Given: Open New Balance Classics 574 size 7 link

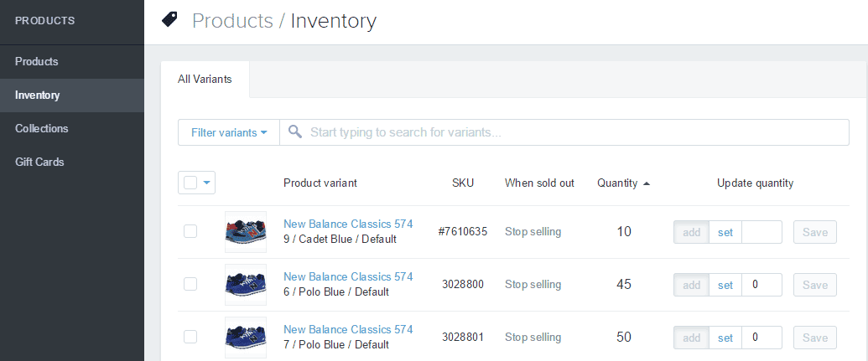Looking at the screenshot, I should (348, 329).
